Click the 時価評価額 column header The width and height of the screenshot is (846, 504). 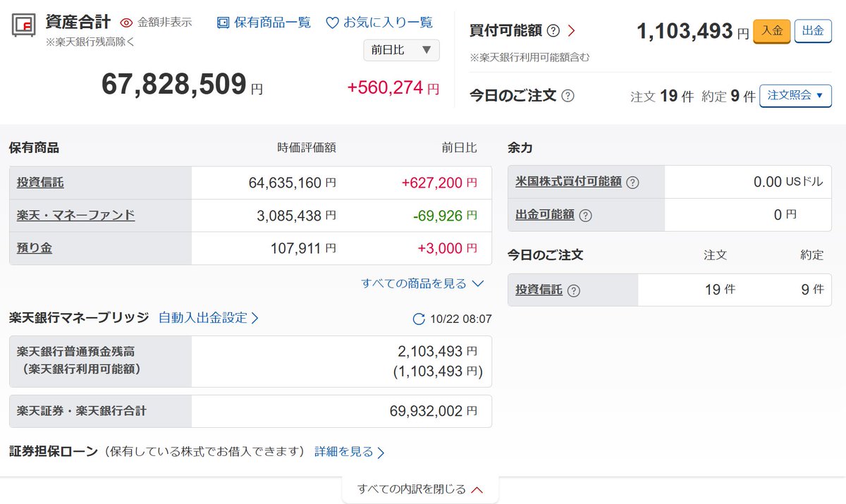(x=307, y=148)
